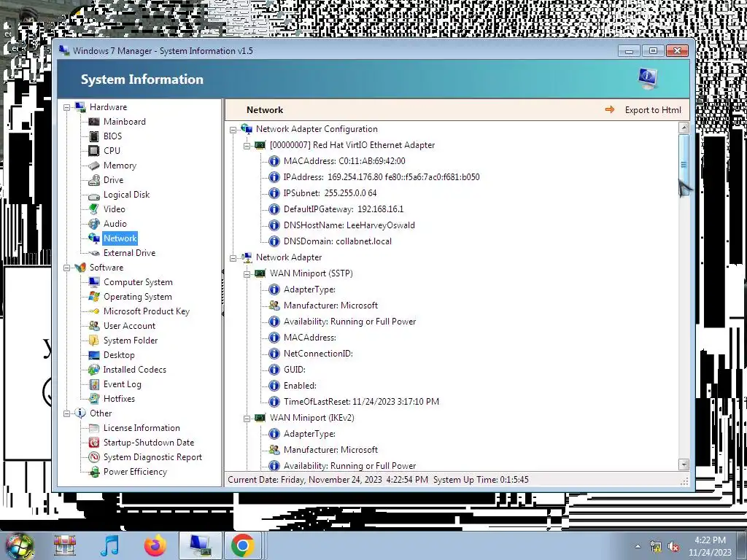Collapse the WAN Miniport (SSTP) node
The image size is (747, 560).
click(247, 274)
